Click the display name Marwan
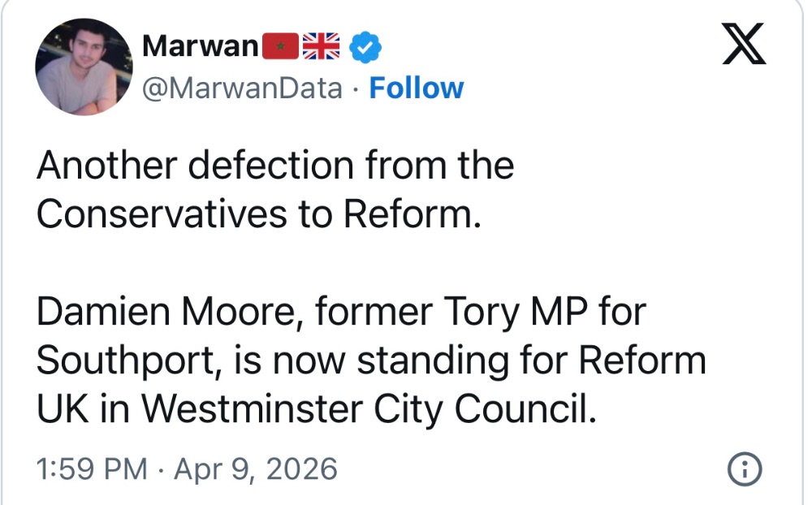 tap(200, 47)
